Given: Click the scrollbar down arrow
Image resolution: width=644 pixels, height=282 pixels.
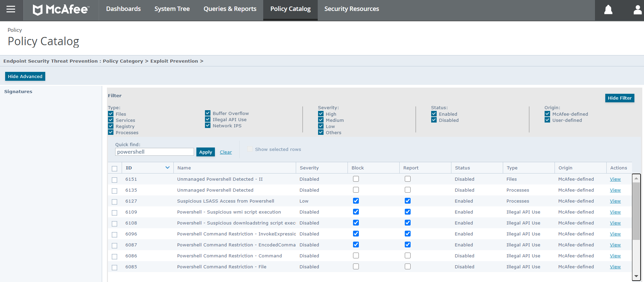Looking at the screenshot, I should pyautogui.click(x=636, y=276).
